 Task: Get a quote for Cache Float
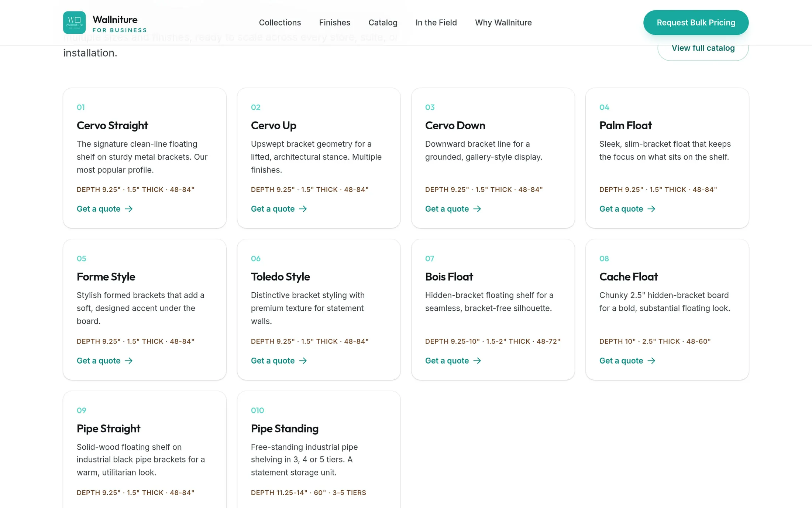coord(627,361)
